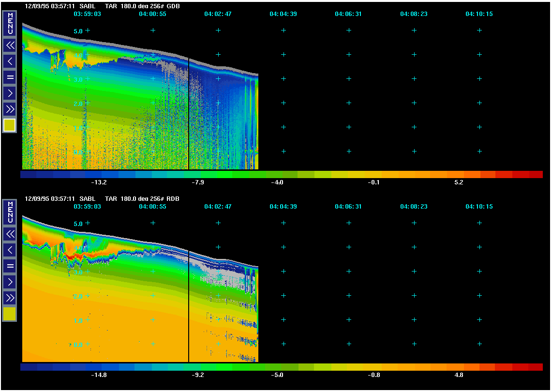Viewport: 552px width, 392px height.
Task: Open the MENU button in the RDB panel
Action: pos(10,212)
